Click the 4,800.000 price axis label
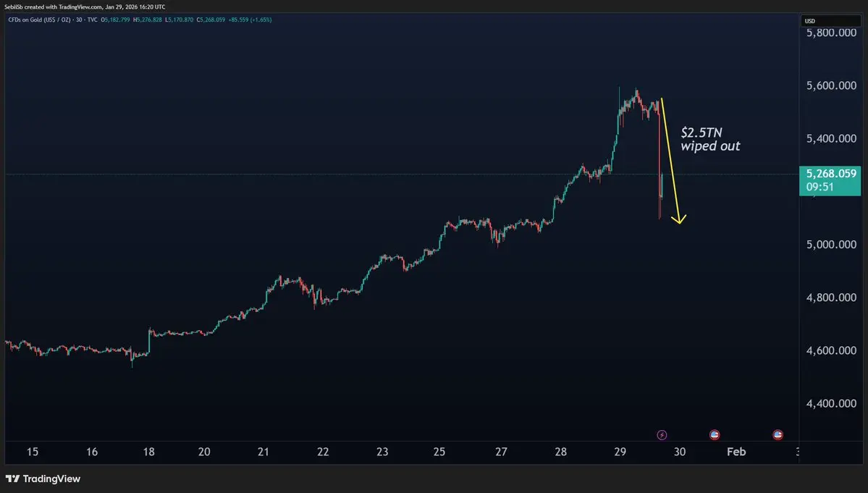The height and width of the screenshot is (493, 868). pos(832,298)
